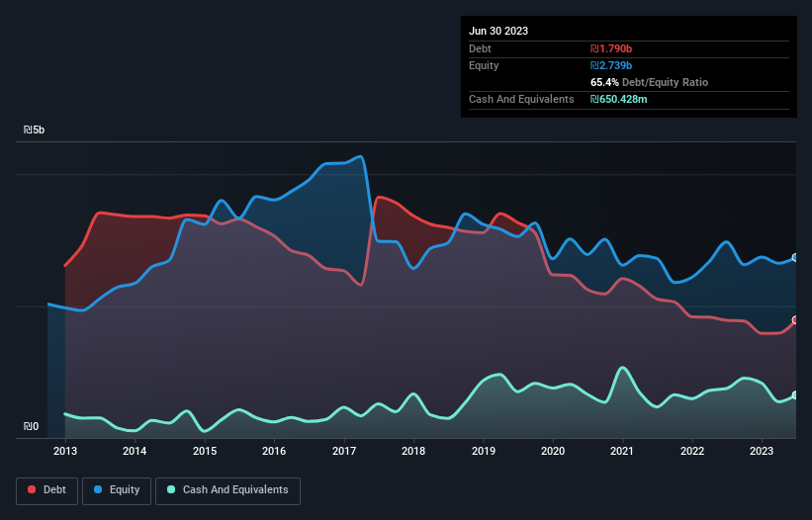Click the 2018 x-axis label
The height and width of the screenshot is (520, 812).
click(413, 451)
